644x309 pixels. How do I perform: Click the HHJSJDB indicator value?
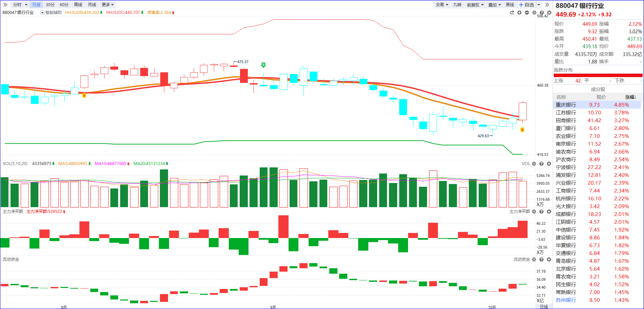[84, 13]
